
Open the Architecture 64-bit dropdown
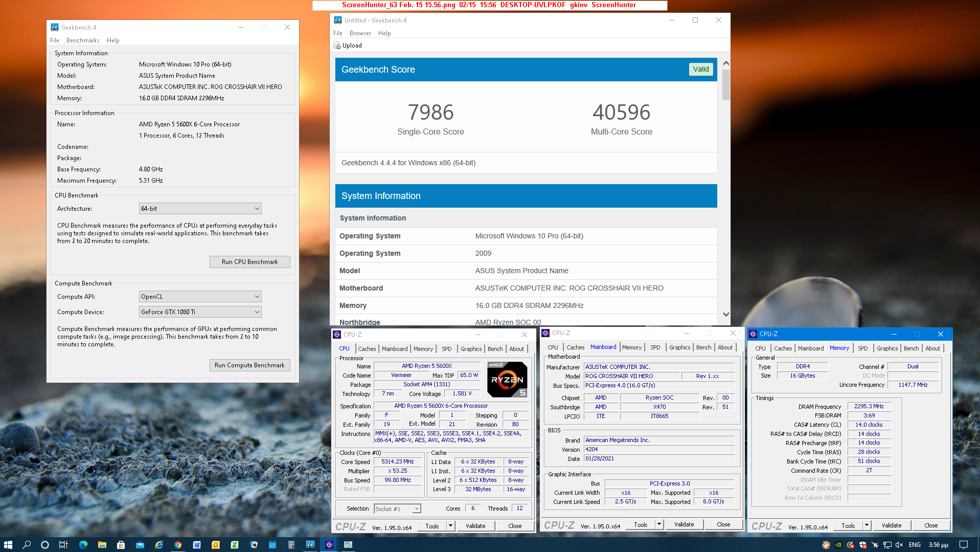tap(200, 209)
